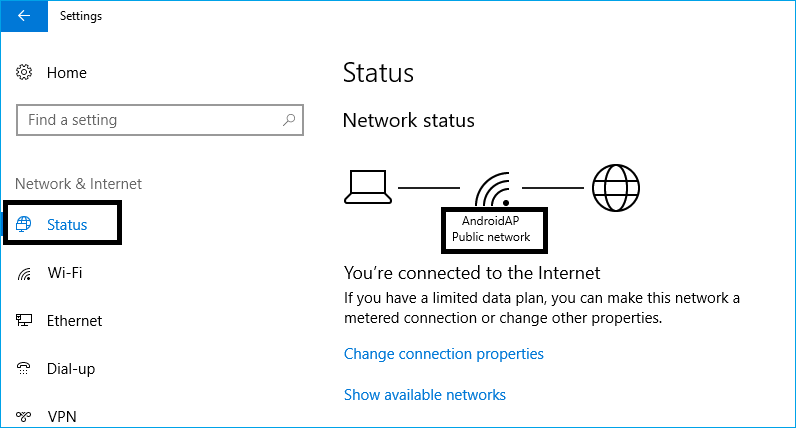Click the Status globe icon in sidebar
796x428 pixels.
pos(23,224)
